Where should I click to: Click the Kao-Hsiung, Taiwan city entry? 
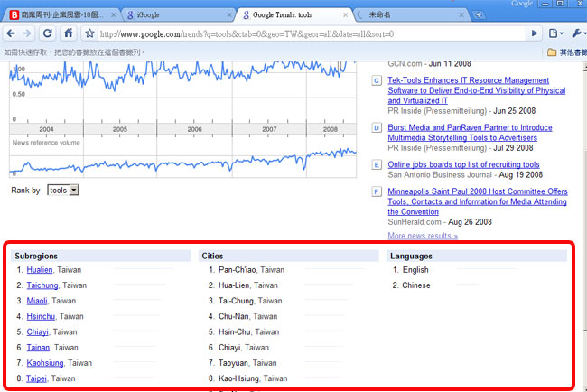[253, 378]
